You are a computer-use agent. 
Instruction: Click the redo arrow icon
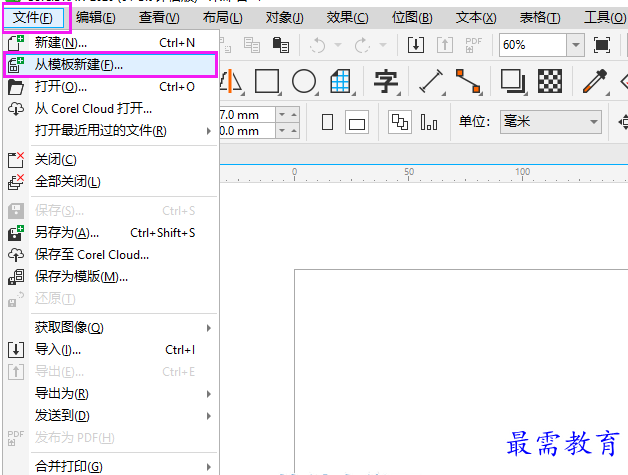[362, 45]
